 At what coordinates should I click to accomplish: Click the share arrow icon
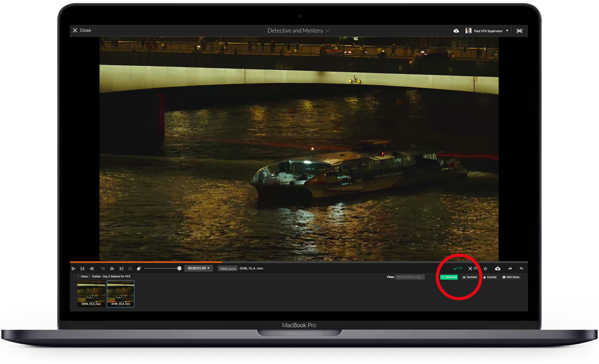(510, 268)
